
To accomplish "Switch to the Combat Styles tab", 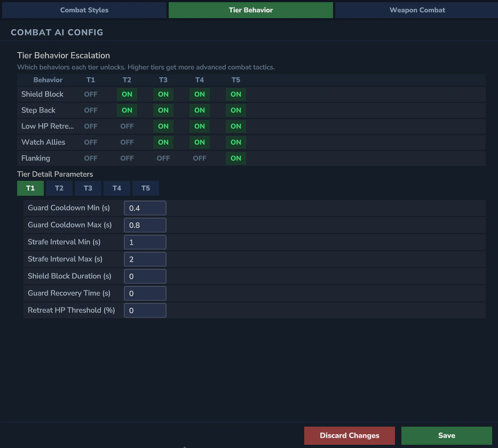I will (84, 10).
